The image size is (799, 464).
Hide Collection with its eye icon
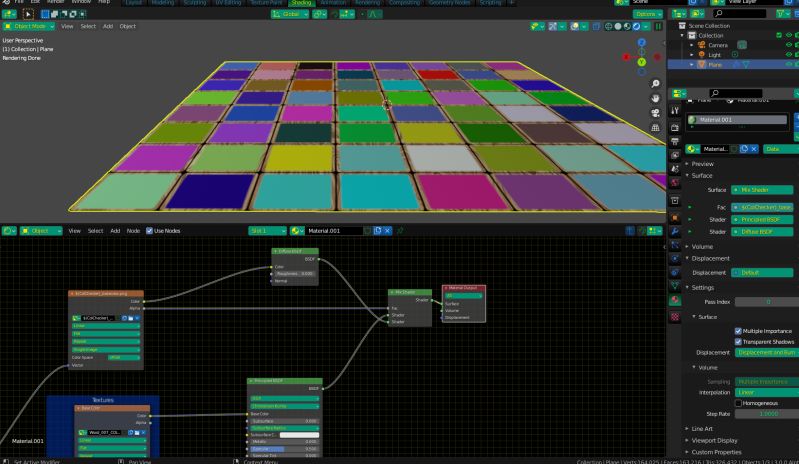click(789, 35)
